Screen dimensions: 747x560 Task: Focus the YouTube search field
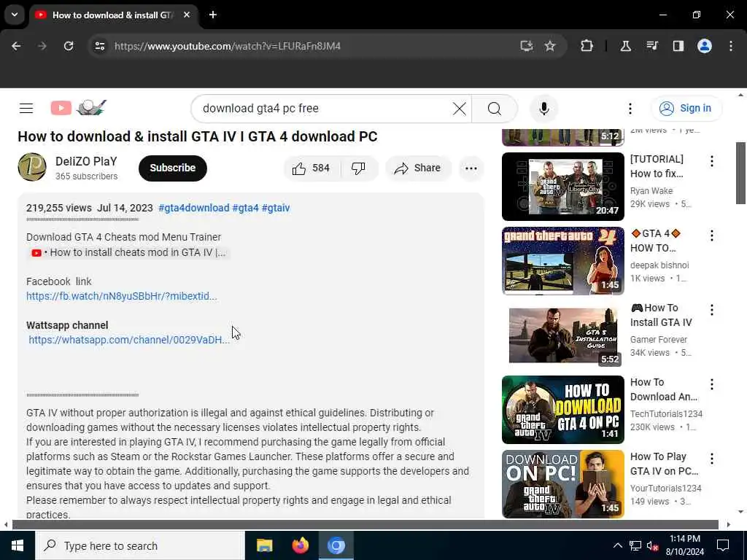tap(324, 109)
